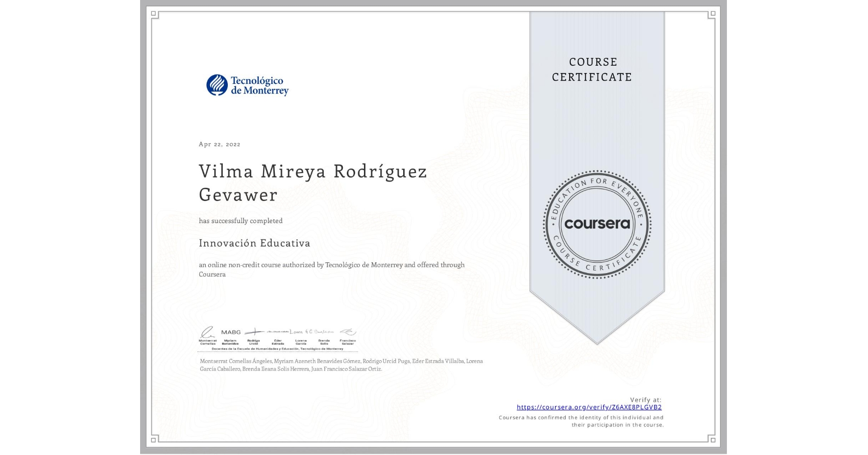
Task: Select the circular Coursera course certificate seal
Action: (x=597, y=225)
